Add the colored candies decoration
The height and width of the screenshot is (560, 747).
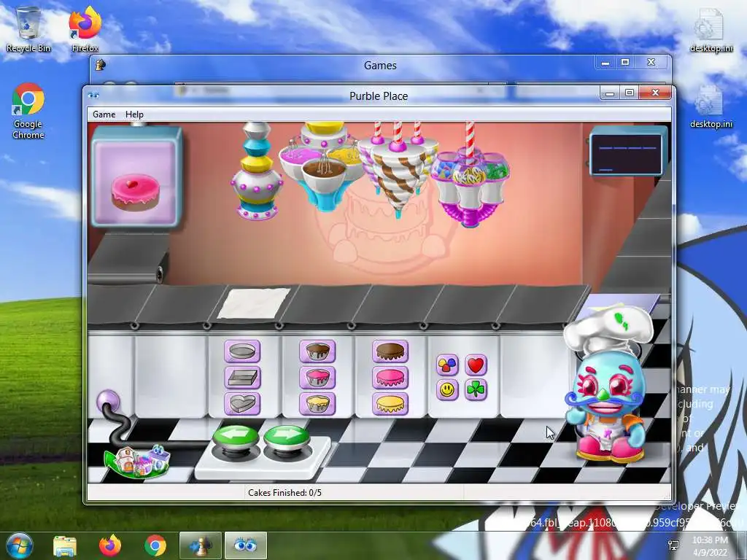tap(447, 365)
